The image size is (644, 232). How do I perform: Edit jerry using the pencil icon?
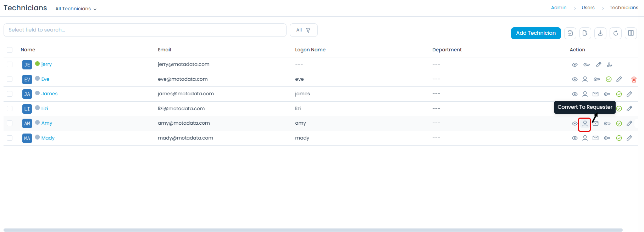pos(599,65)
